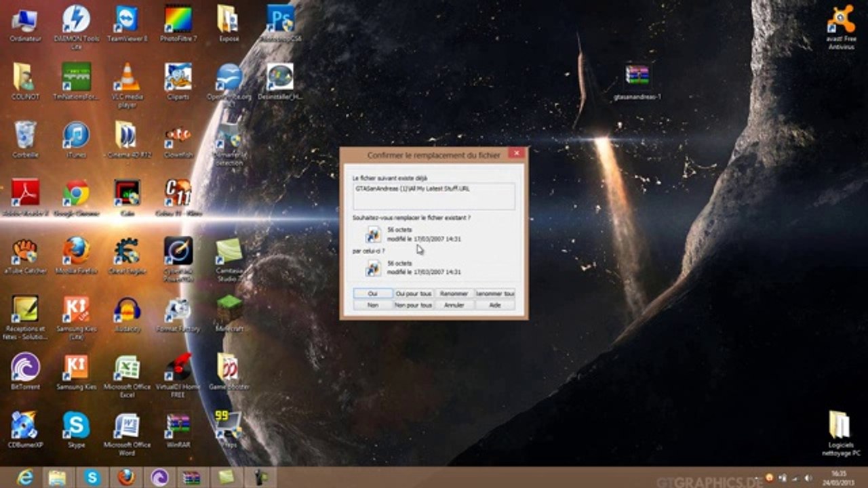Select the COLINOT folder icon
868x488 pixels.
[x=25, y=81]
